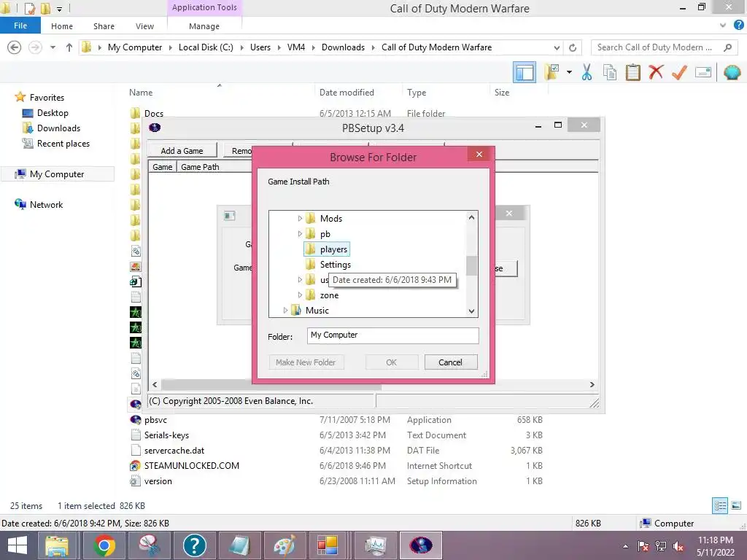Switch to large icons view in status bar

pyautogui.click(x=736, y=506)
